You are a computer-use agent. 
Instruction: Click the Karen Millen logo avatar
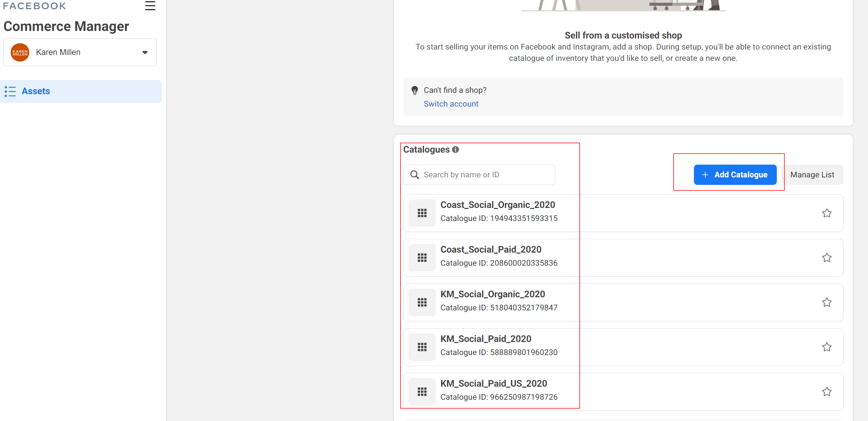click(x=20, y=52)
